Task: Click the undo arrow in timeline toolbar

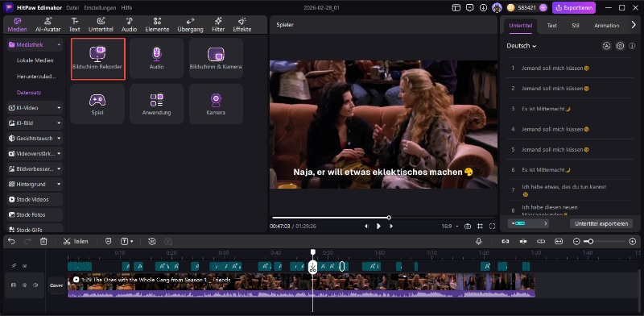Action: [x=11, y=242]
